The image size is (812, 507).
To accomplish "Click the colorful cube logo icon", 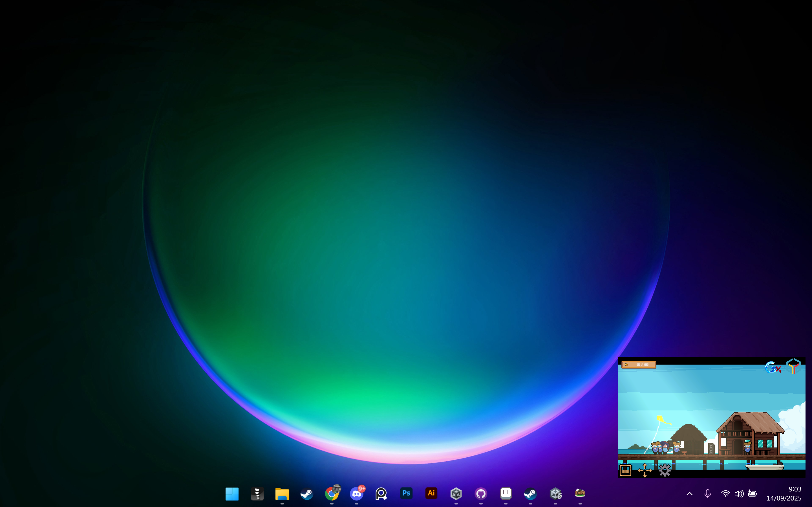I will pos(793,366).
